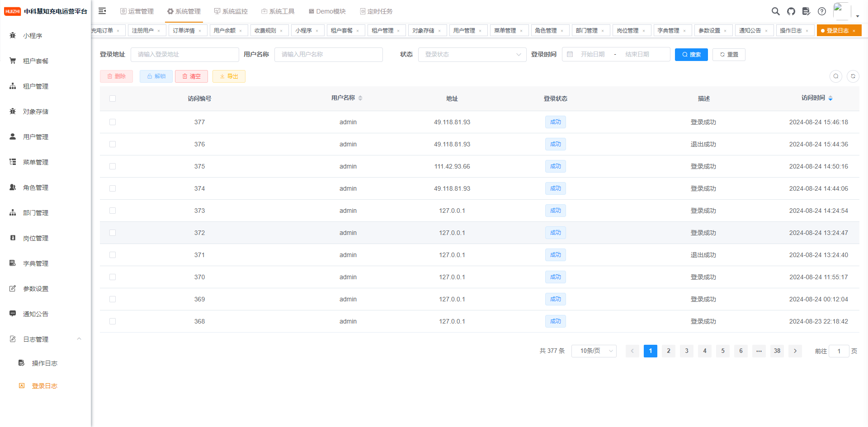Click the 重置 reset button

click(729, 55)
